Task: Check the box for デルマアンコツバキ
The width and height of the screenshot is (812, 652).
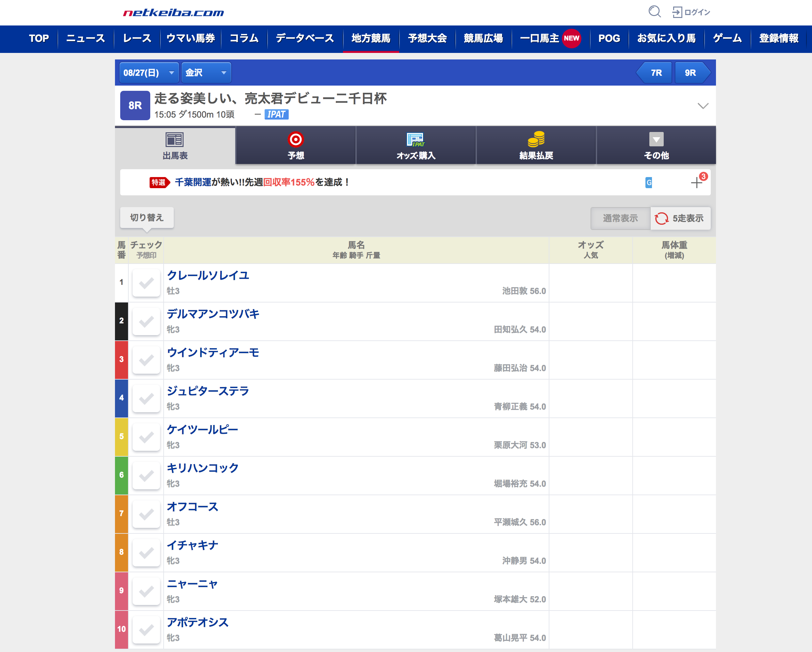Action: (x=146, y=321)
